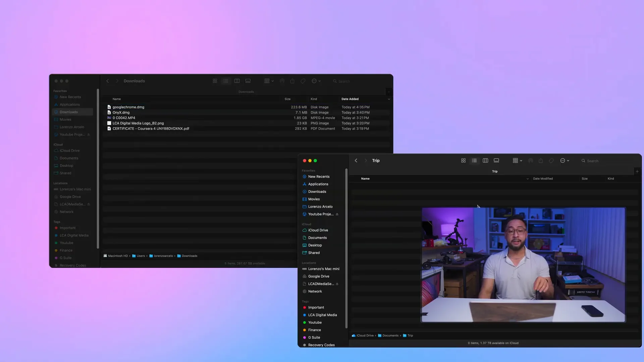Screen dimensions: 644x362
Task: Select the Finance tag in Trip sidebar
Action: click(x=314, y=330)
